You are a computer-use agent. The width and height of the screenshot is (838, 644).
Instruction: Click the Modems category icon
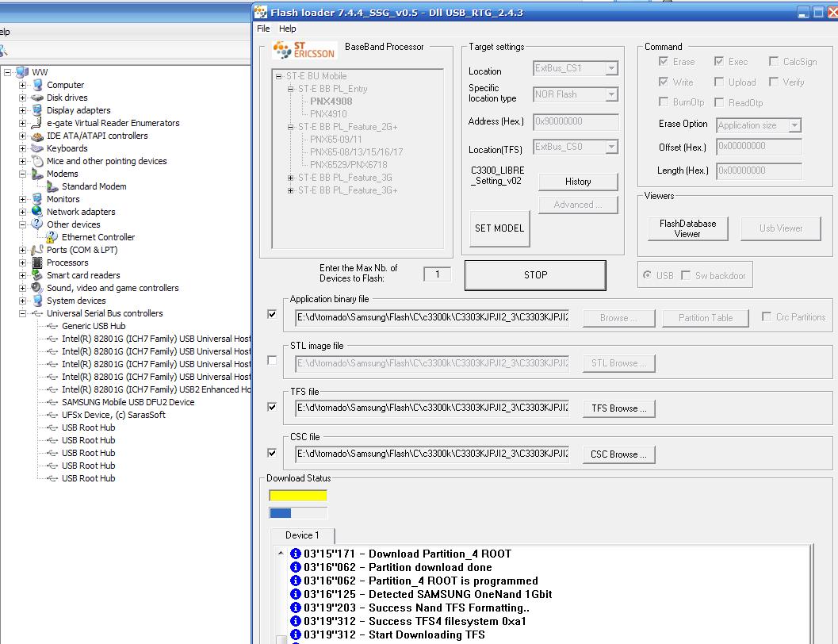pos(37,174)
